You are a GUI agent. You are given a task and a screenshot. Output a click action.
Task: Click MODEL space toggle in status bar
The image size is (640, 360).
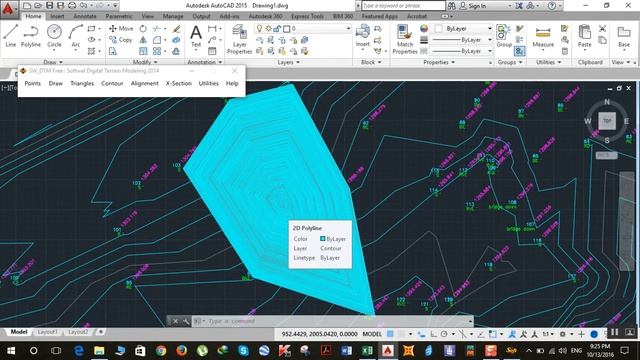[372, 334]
